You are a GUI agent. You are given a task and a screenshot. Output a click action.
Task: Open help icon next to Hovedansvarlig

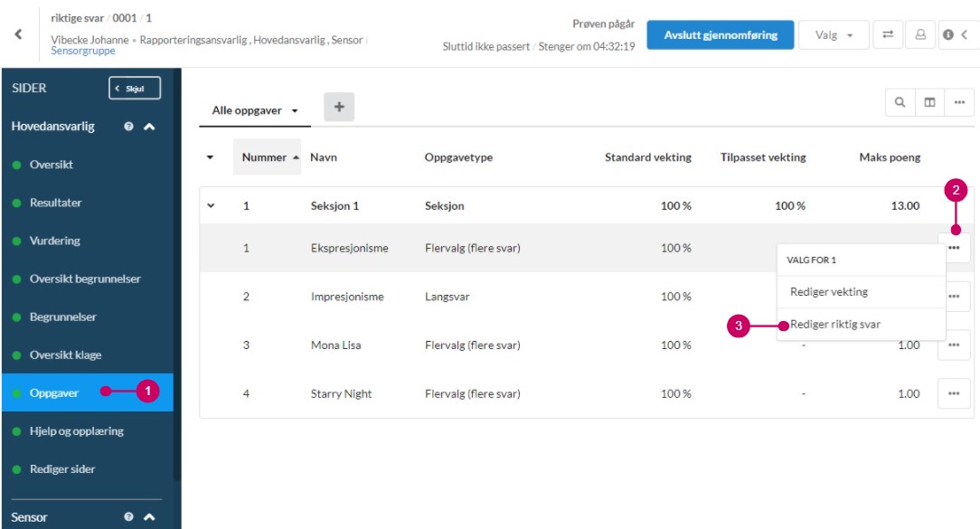click(128, 127)
